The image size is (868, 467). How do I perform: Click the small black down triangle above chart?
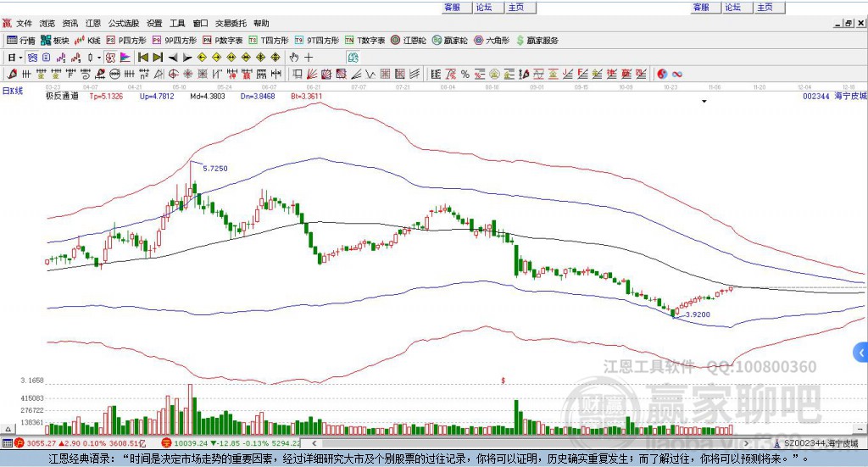(x=704, y=101)
